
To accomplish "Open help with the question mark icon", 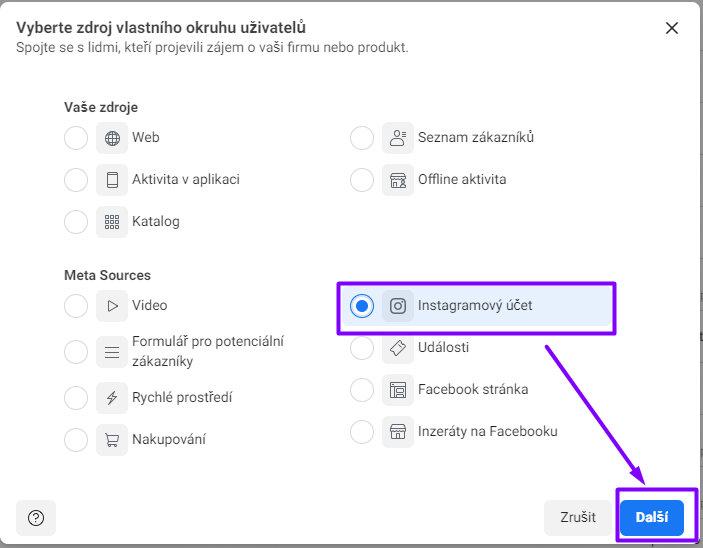I will [x=36, y=518].
